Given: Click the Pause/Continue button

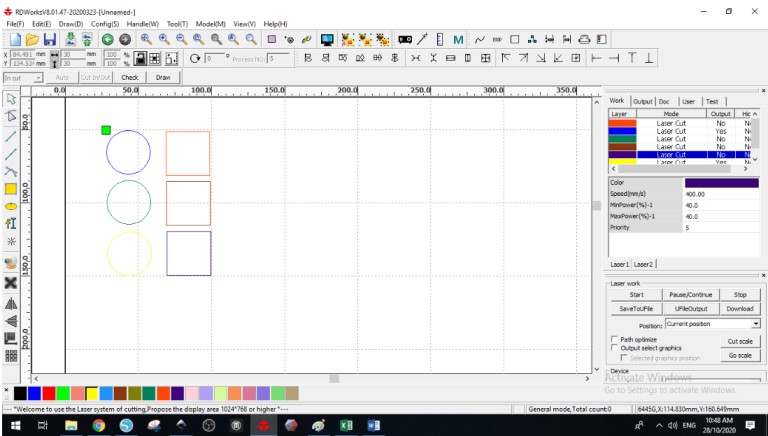Looking at the screenshot, I should tap(691, 294).
